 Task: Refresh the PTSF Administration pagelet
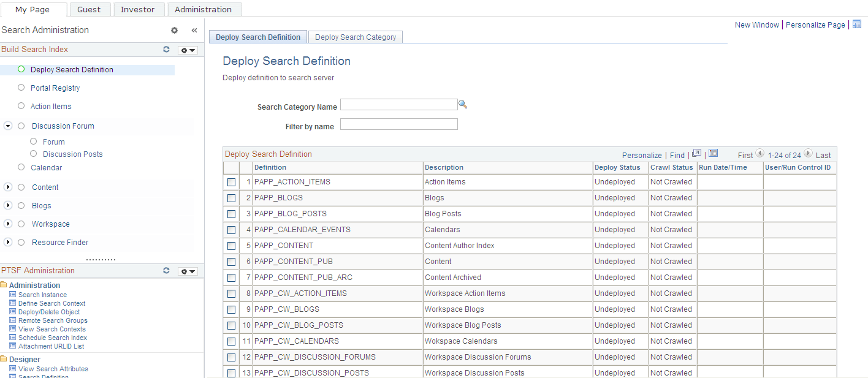pyautogui.click(x=166, y=270)
